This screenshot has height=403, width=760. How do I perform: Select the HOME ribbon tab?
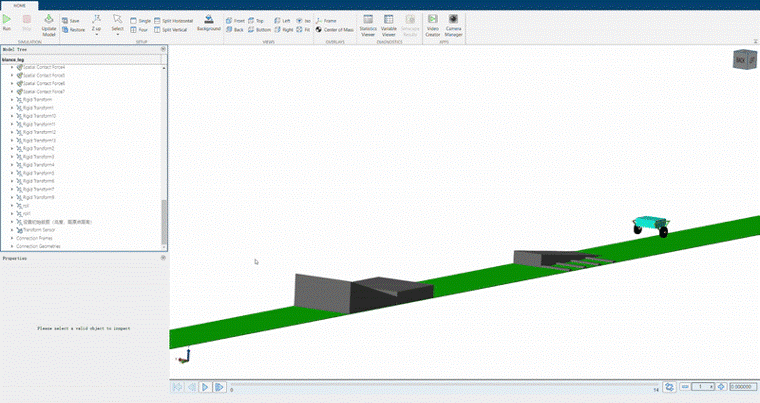pyautogui.click(x=19, y=4)
